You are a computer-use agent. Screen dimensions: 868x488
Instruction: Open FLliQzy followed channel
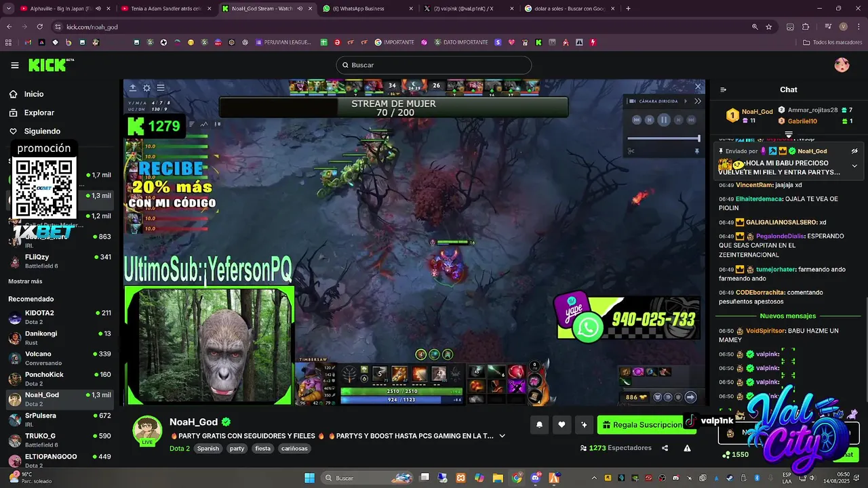[60, 261]
